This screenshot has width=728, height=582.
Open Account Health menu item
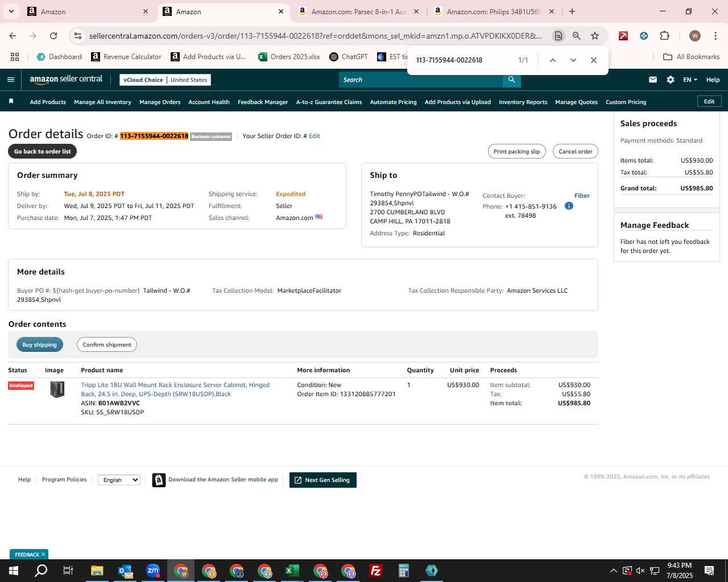[209, 102]
